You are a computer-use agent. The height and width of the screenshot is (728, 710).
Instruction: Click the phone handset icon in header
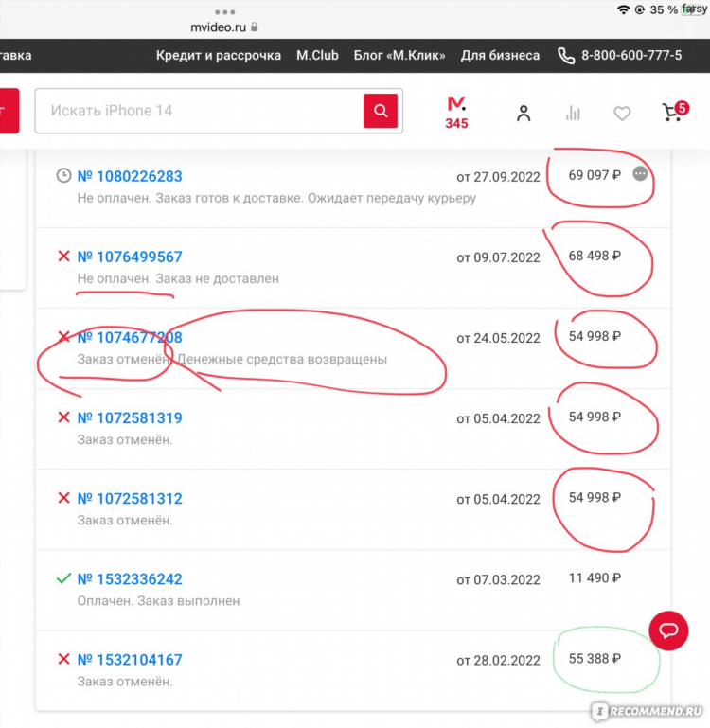click(566, 56)
